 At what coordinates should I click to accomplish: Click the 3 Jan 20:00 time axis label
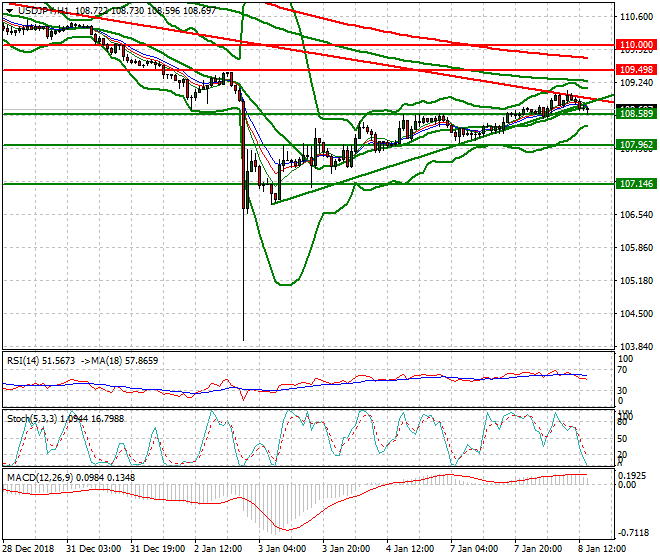[346, 549]
